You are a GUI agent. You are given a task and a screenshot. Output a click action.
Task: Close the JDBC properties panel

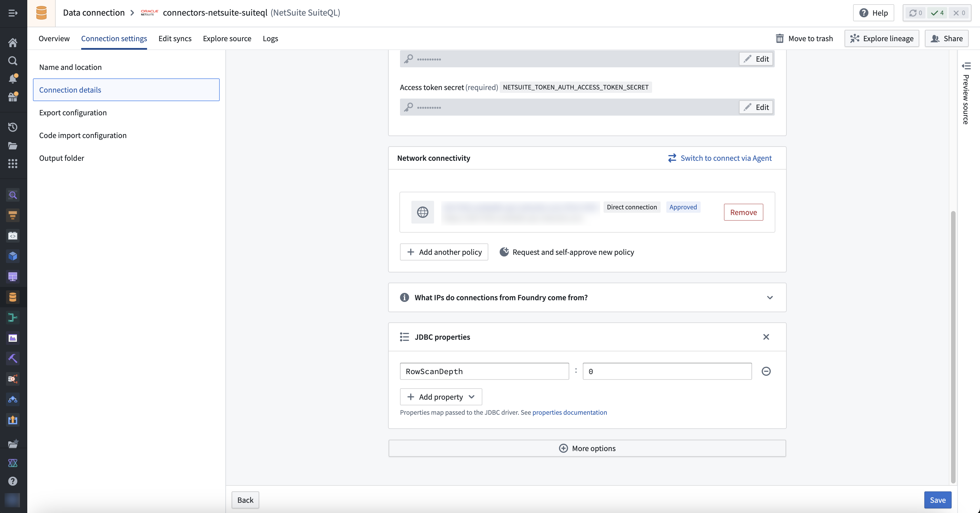(766, 337)
